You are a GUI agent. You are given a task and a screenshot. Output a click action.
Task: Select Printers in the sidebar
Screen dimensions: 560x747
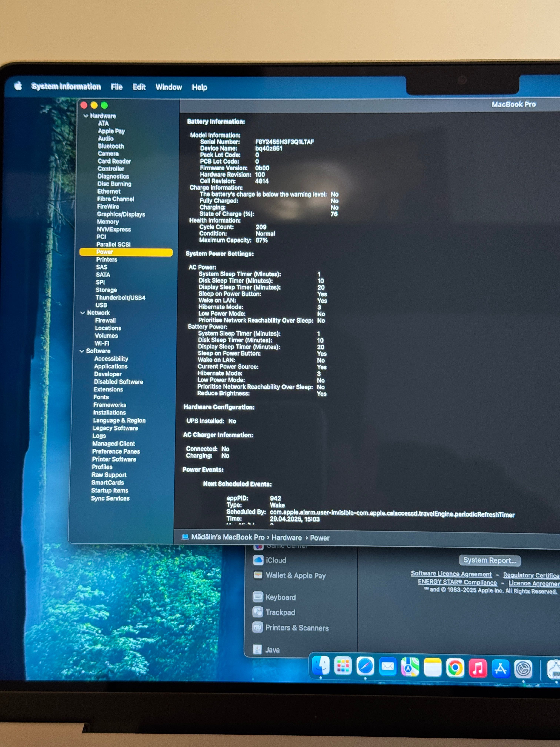coord(107,260)
